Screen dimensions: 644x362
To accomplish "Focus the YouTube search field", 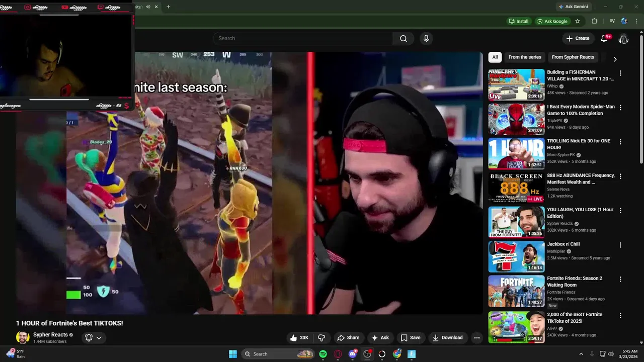I will click(303, 38).
